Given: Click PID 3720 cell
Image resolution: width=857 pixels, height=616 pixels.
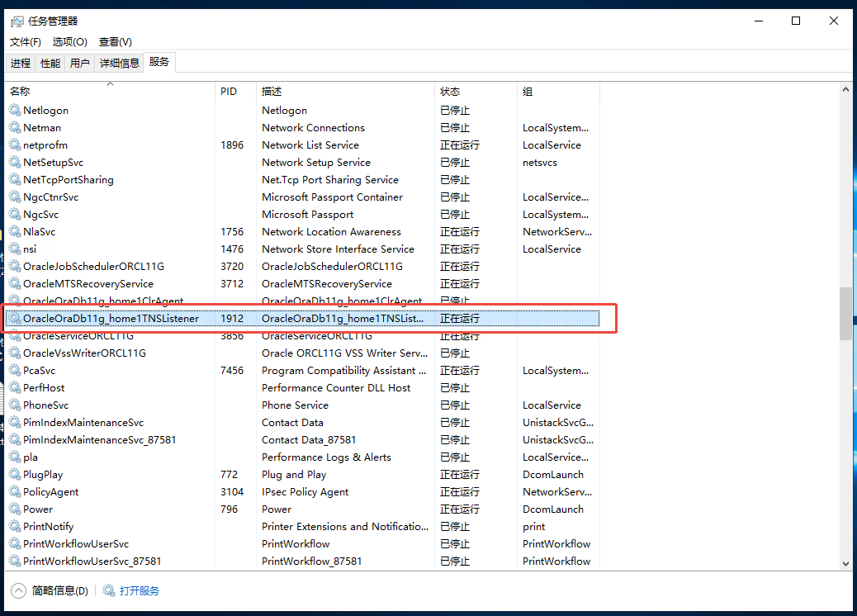Looking at the screenshot, I should point(232,266).
